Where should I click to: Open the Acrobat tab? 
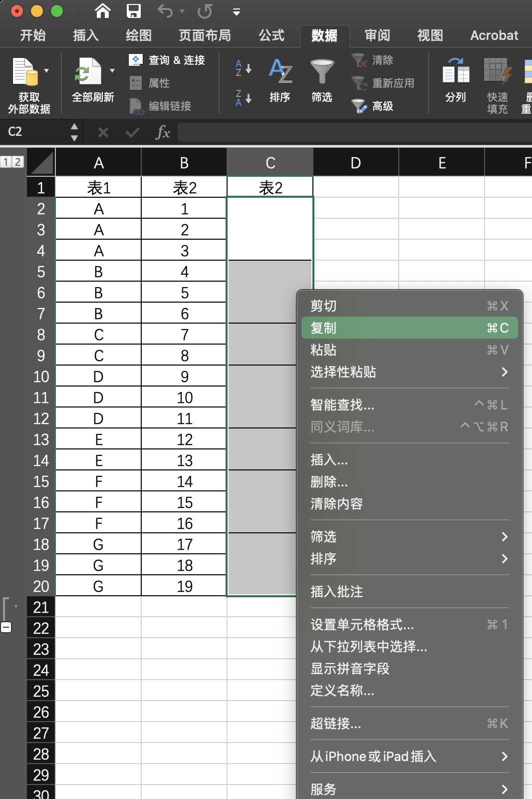494,35
